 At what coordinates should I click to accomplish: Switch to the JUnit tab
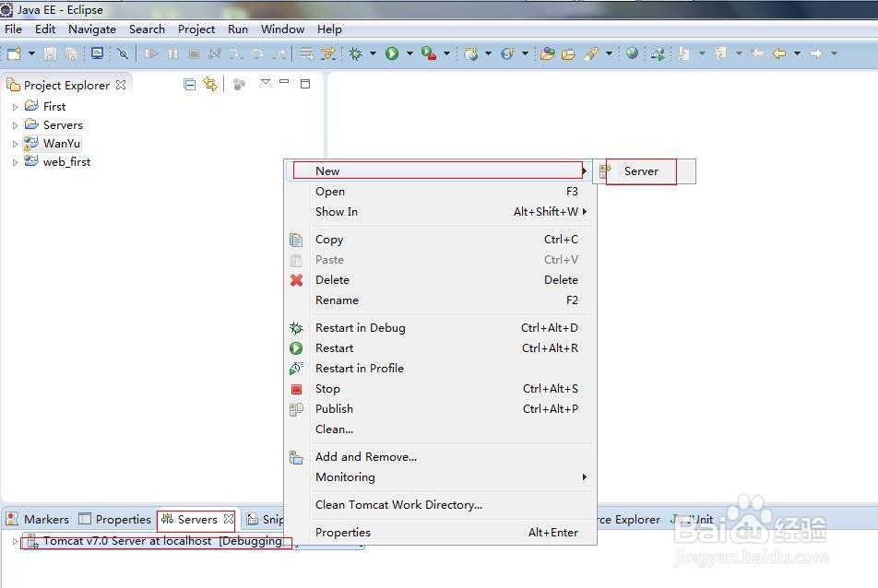[x=692, y=519]
